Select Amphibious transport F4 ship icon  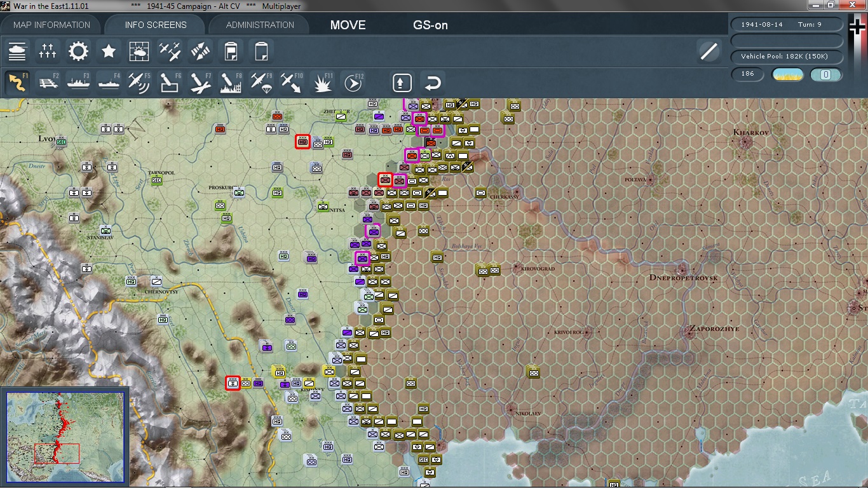point(109,83)
